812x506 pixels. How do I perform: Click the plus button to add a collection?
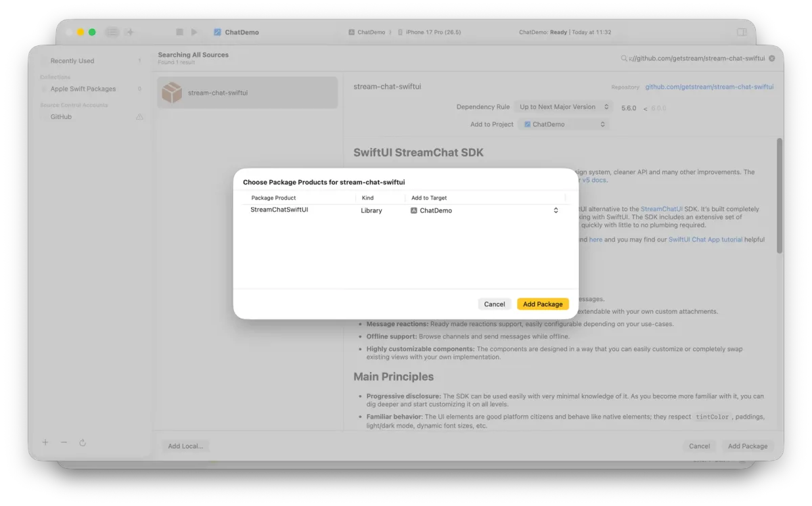tap(45, 442)
